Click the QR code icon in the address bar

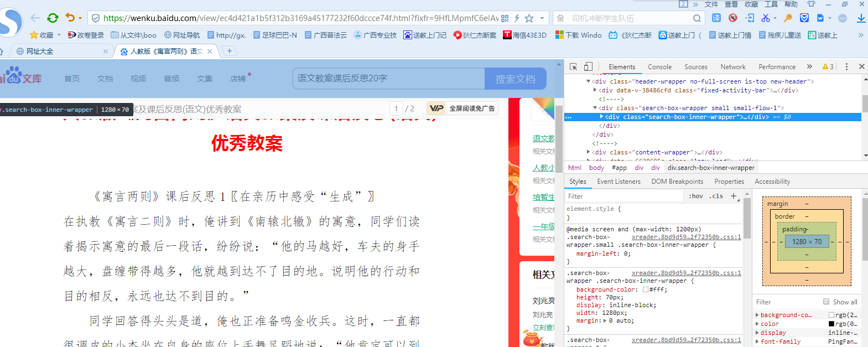click(x=505, y=18)
